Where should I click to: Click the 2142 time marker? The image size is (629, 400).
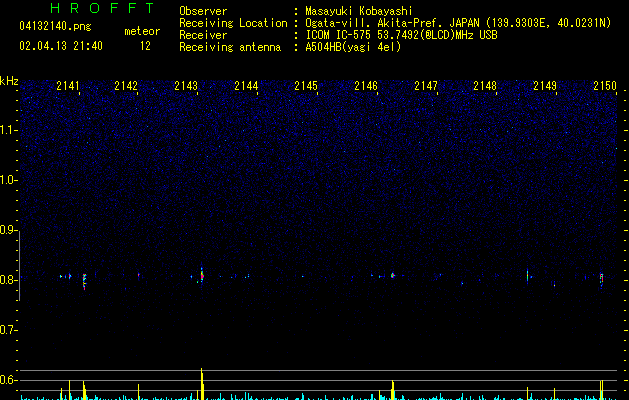(126, 86)
